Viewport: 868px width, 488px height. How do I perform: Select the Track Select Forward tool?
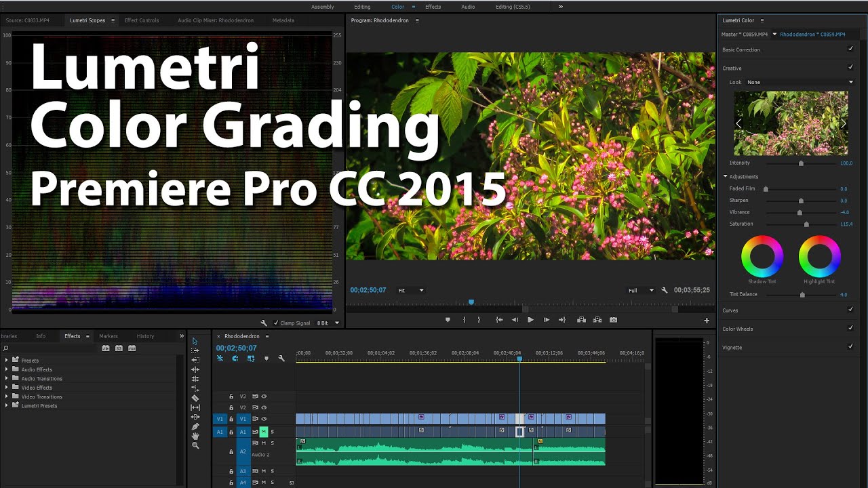195,350
